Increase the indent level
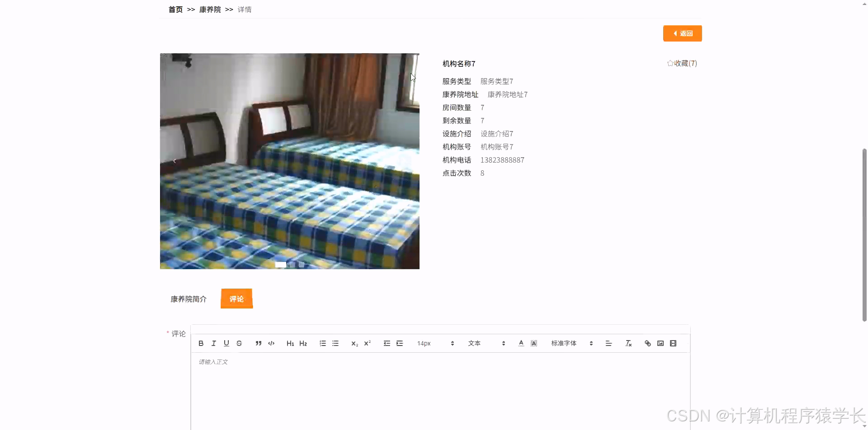This screenshot has height=430, width=868. pyautogui.click(x=400, y=343)
